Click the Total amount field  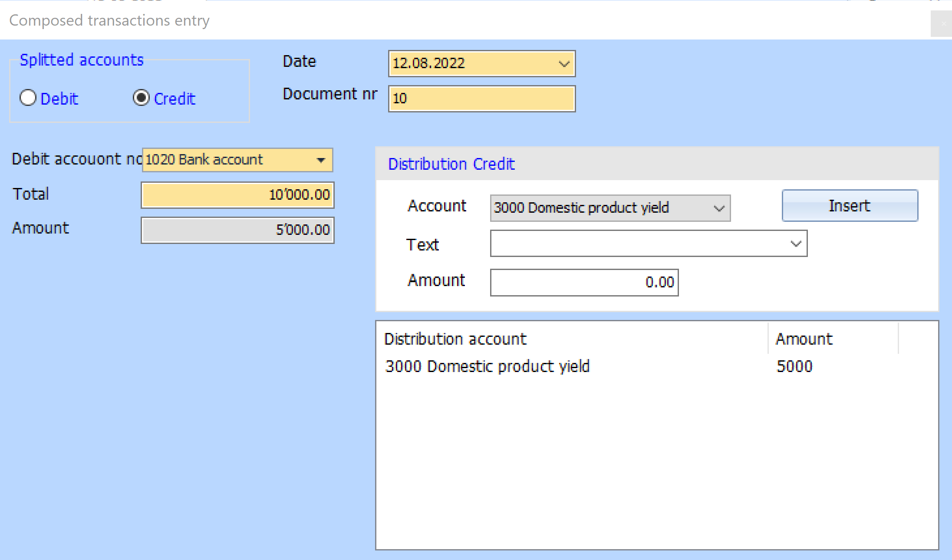(237, 195)
